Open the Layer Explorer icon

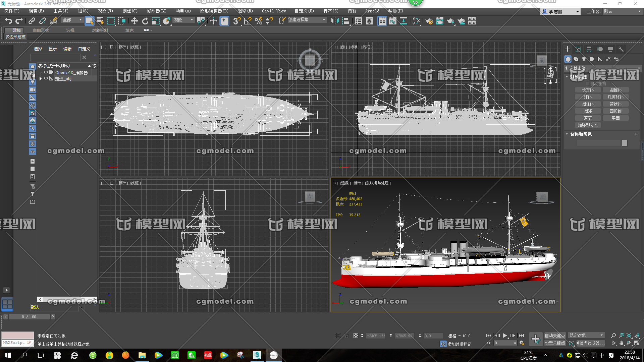(x=369, y=21)
